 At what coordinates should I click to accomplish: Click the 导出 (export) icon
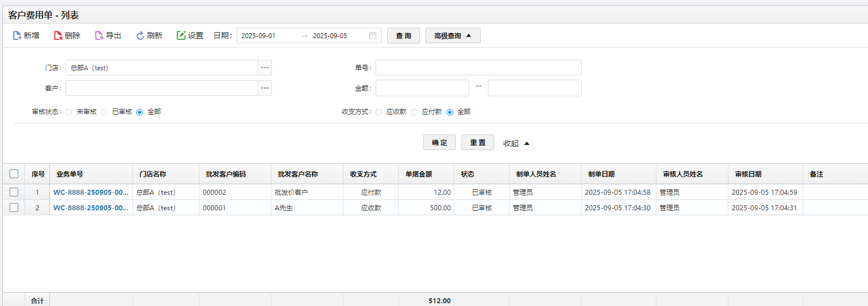point(99,35)
